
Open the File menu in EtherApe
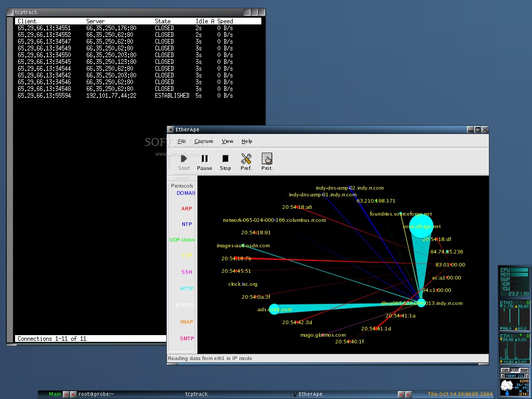[181, 141]
